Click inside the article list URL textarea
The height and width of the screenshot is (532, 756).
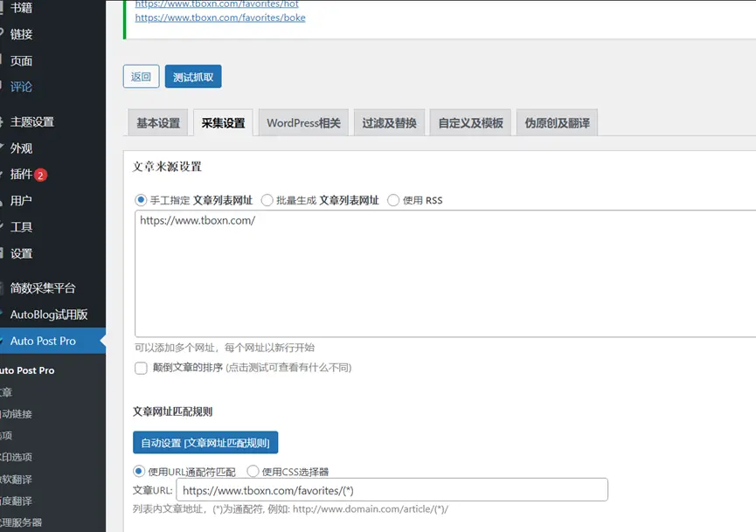(445, 273)
